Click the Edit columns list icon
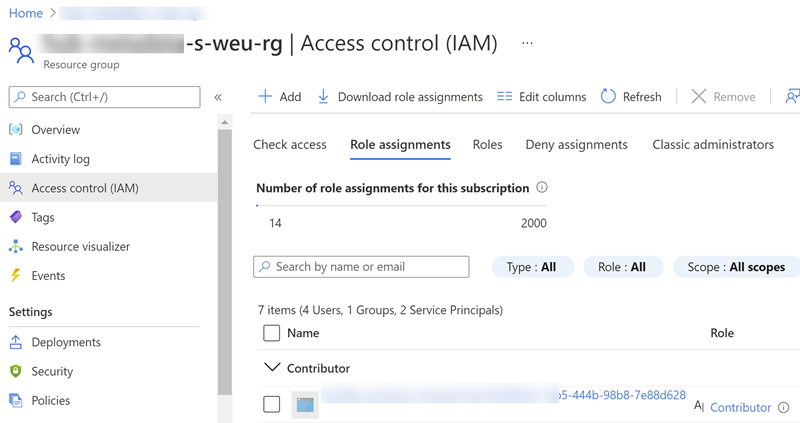This screenshot has width=800, height=423. click(x=505, y=96)
